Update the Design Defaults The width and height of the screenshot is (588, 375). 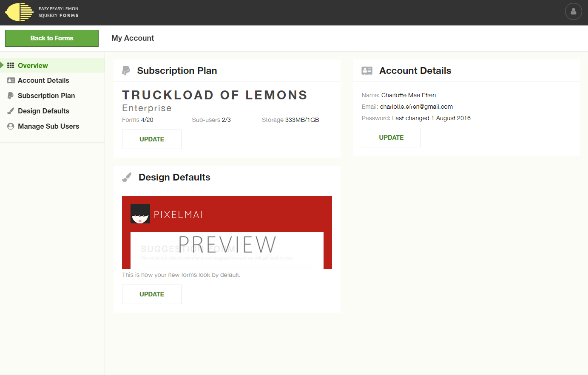point(152,294)
